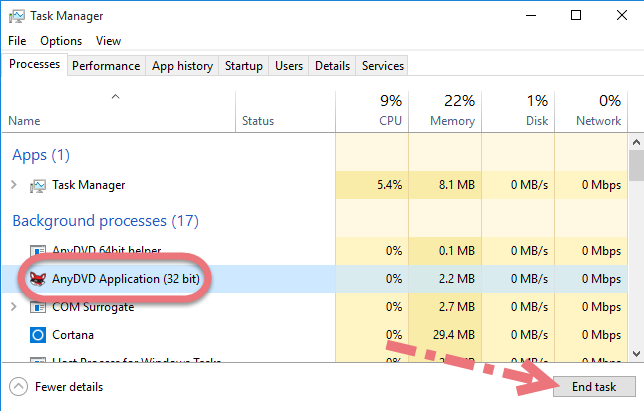Click AnyDVD Application's 2.2 MB memory value

point(457,279)
